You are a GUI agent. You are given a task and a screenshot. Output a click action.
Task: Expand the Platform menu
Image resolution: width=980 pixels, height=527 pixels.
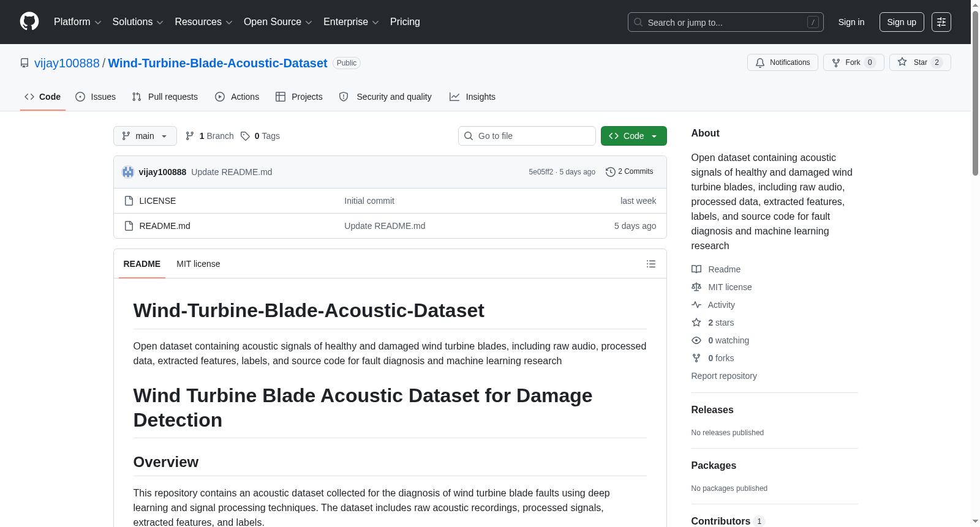point(77,22)
